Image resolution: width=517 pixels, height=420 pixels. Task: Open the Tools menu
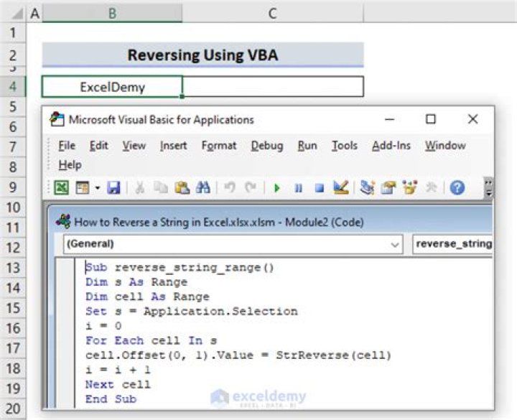click(x=345, y=145)
